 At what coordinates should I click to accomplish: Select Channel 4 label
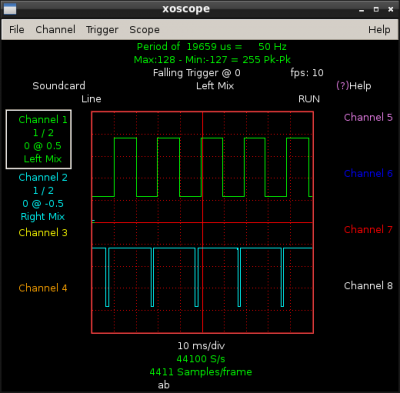pos(43,288)
